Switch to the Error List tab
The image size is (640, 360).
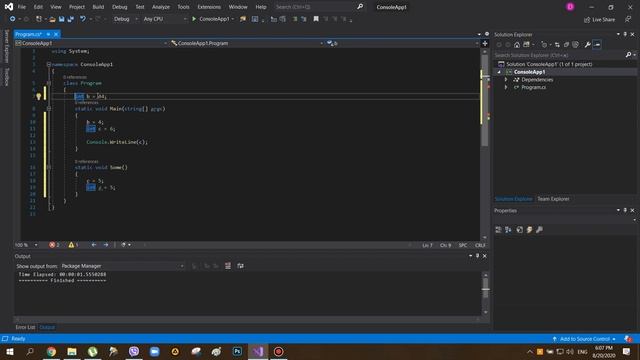(25, 327)
